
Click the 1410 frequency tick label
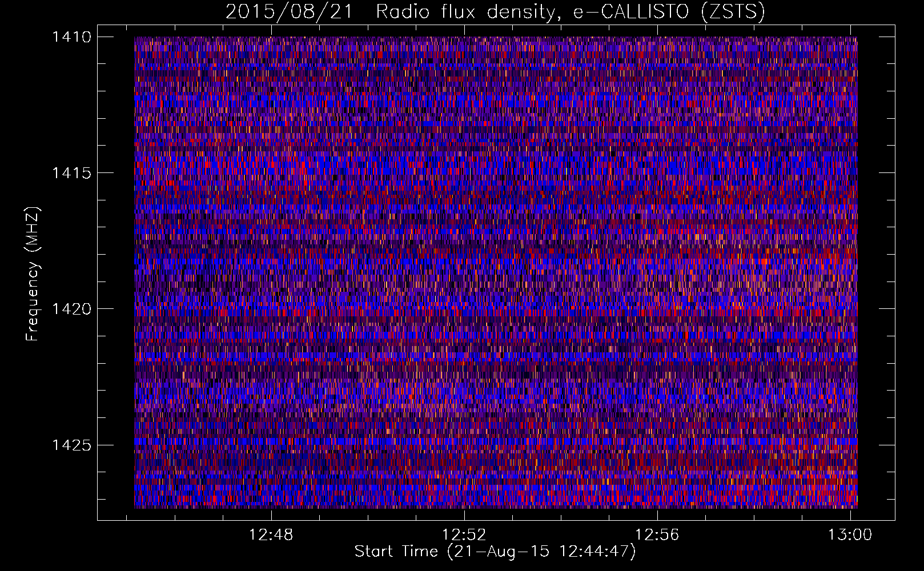71,37
